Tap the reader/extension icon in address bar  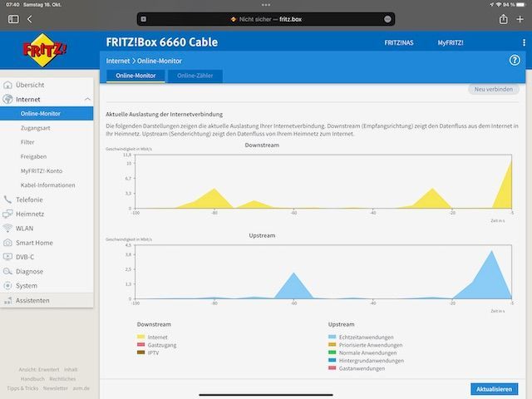click(144, 19)
